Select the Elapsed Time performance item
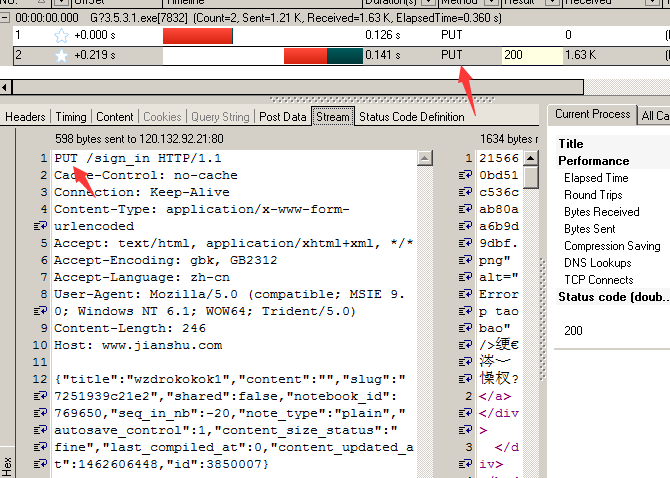 pyautogui.click(x=596, y=178)
